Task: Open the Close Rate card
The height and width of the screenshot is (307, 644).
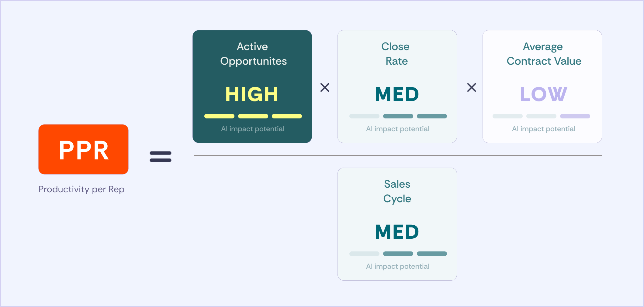Action: click(x=397, y=87)
